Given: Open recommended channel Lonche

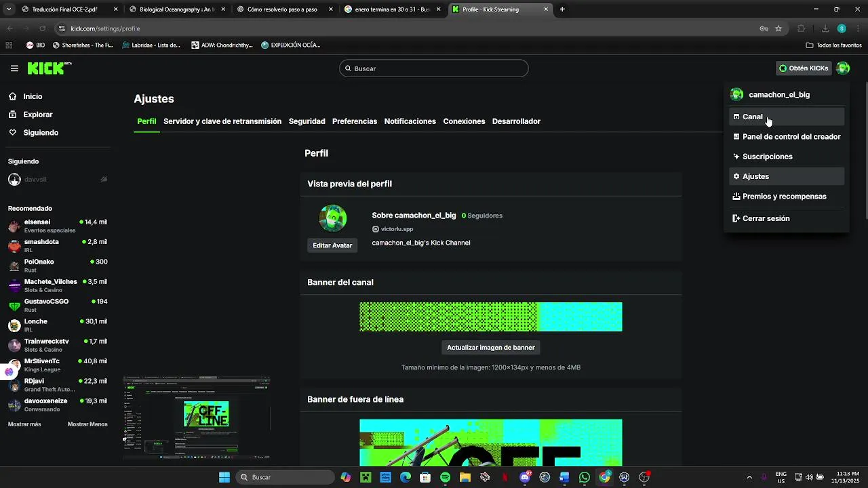Looking at the screenshot, I should pos(58,325).
